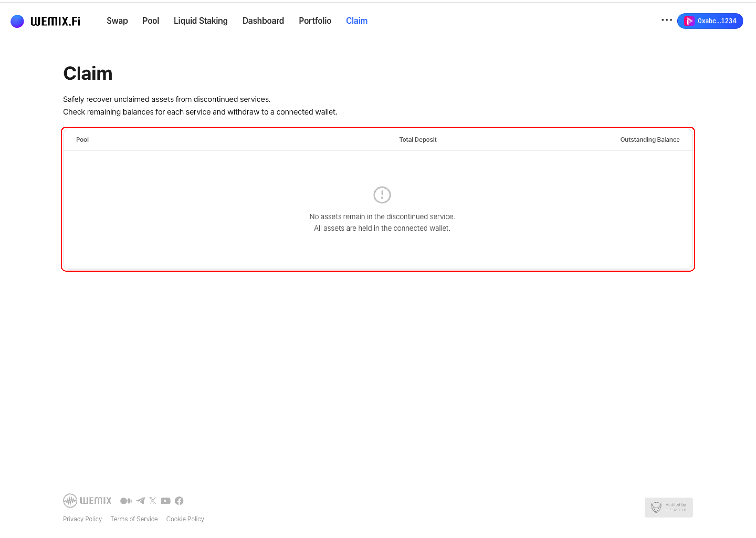This screenshot has height=538, width=756.
Task: Click the Audited by CertiK badge
Action: pos(668,507)
